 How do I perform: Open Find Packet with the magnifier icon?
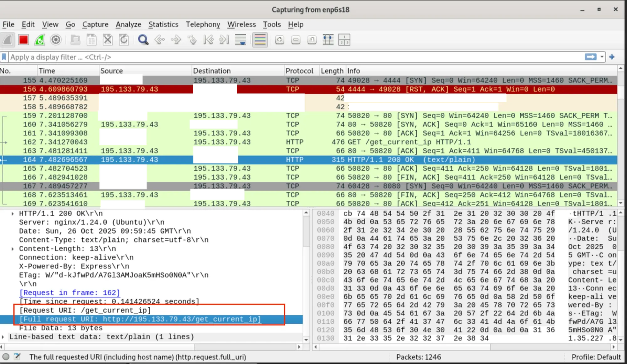point(143,40)
